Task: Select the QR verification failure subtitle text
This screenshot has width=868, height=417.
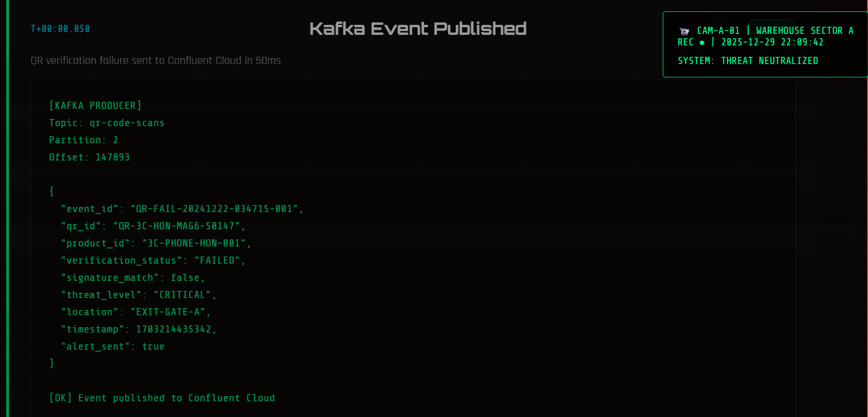Action: tap(156, 61)
